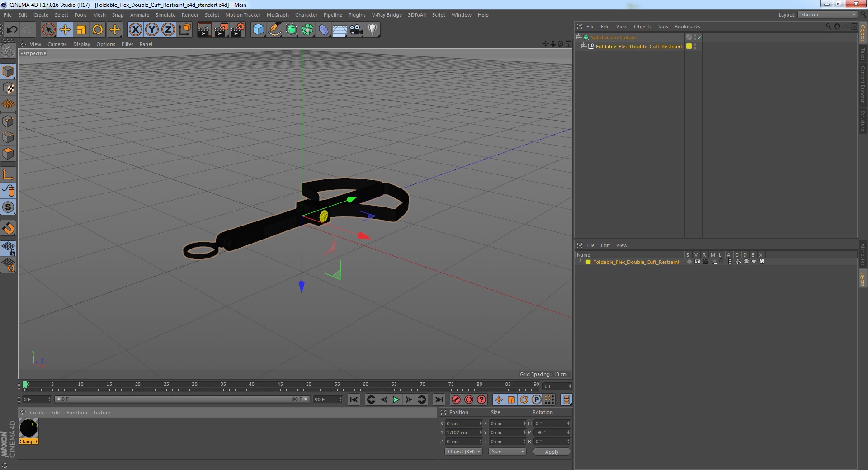868x470 pixels.
Task: Step Position X value spinner
Action: point(481,423)
